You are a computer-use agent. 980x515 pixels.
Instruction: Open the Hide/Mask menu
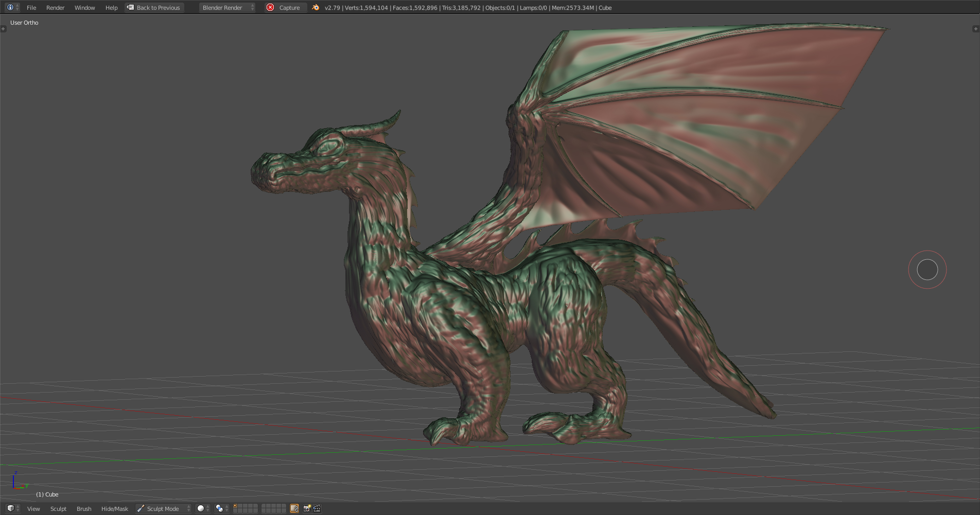tap(114, 509)
